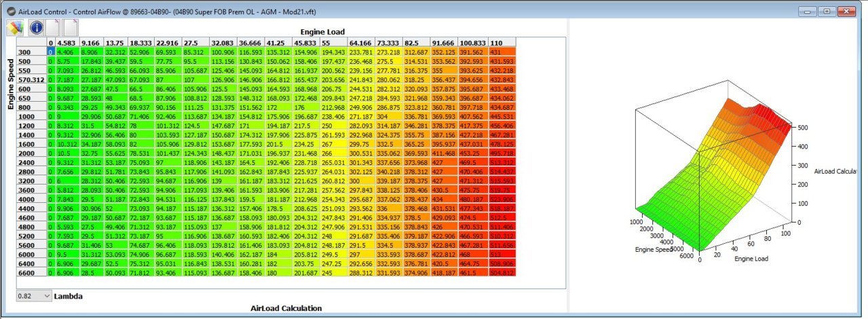Select the 32.083 column header
Screen dimensions: 868x319
coord(224,41)
